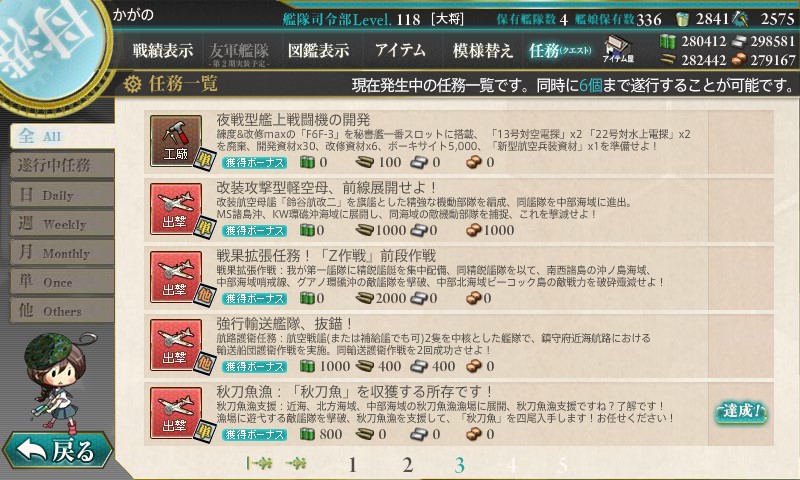The image size is (800, 480).
Task: Select the sortie icon for 改装攻撃型軽空母 quest
Action: [176, 209]
